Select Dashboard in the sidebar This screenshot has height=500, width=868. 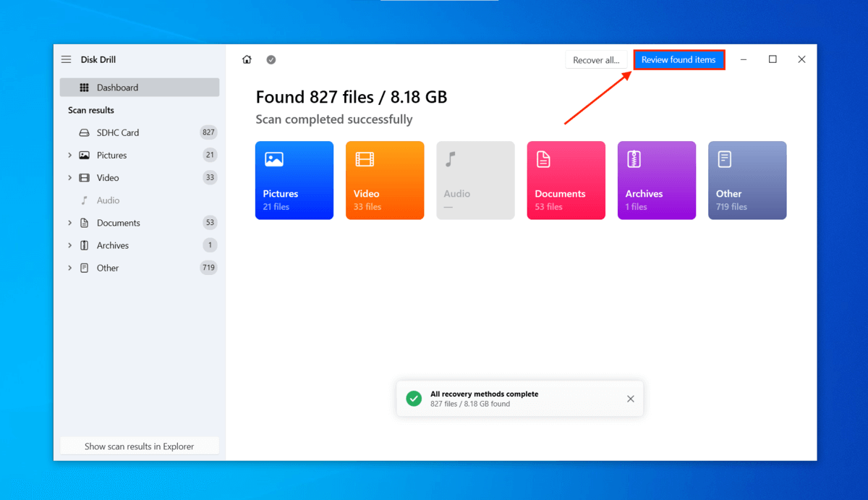[140, 88]
